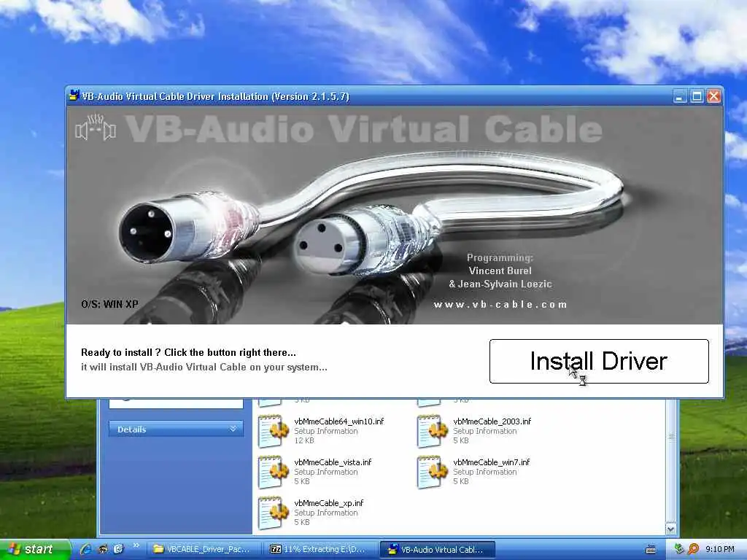The width and height of the screenshot is (747, 560).
Task: Expand the Quick Launch overflow chevron
Action: [x=136, y=545]
